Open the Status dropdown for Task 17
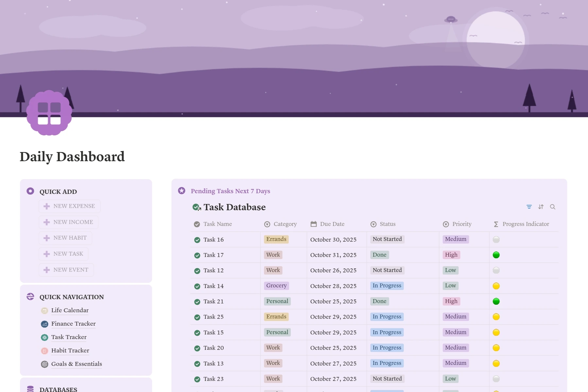 (x=379, y=255)
